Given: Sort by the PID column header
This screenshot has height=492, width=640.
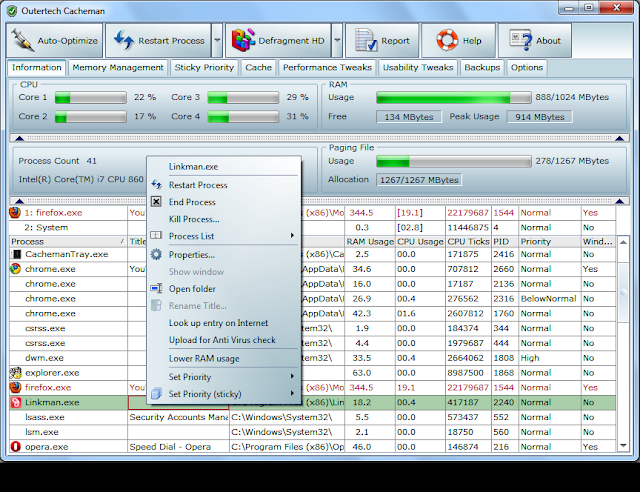Looking at the screenshot, I should (505, 241).
